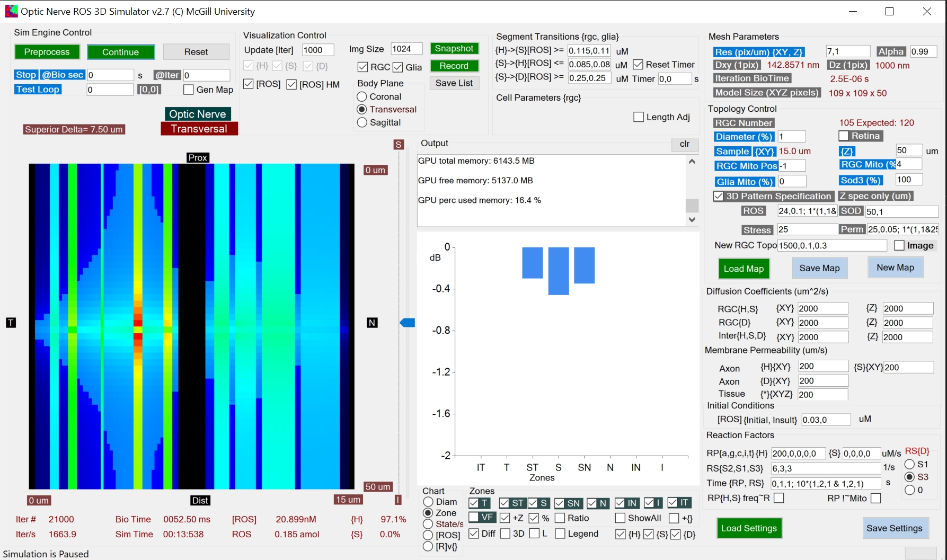Create a new map with New Map

click(895, 267)
